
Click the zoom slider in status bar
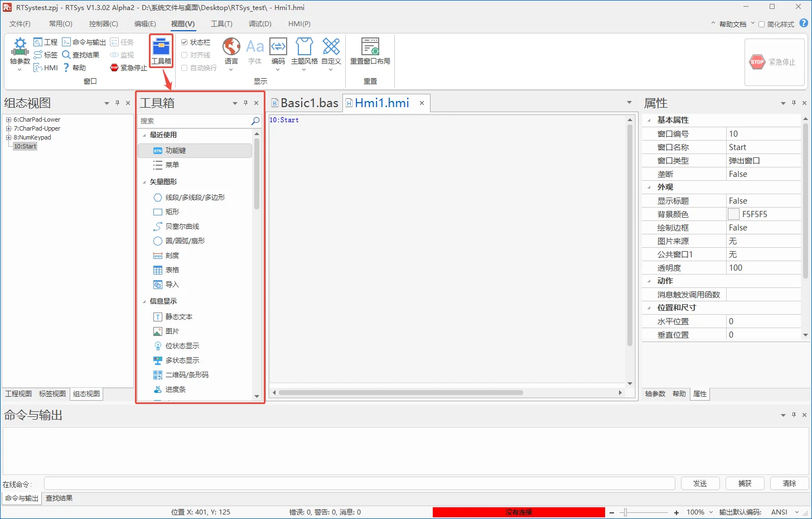click(x=644, y=512)
